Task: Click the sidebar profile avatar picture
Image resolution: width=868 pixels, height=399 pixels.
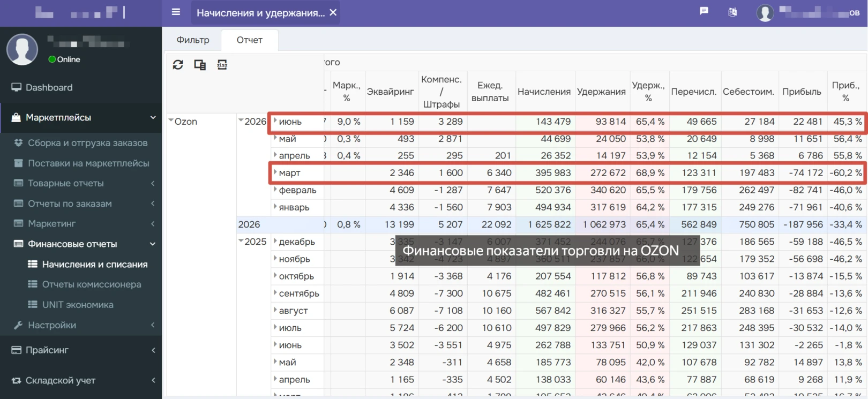Action: [x=22, y=49]
